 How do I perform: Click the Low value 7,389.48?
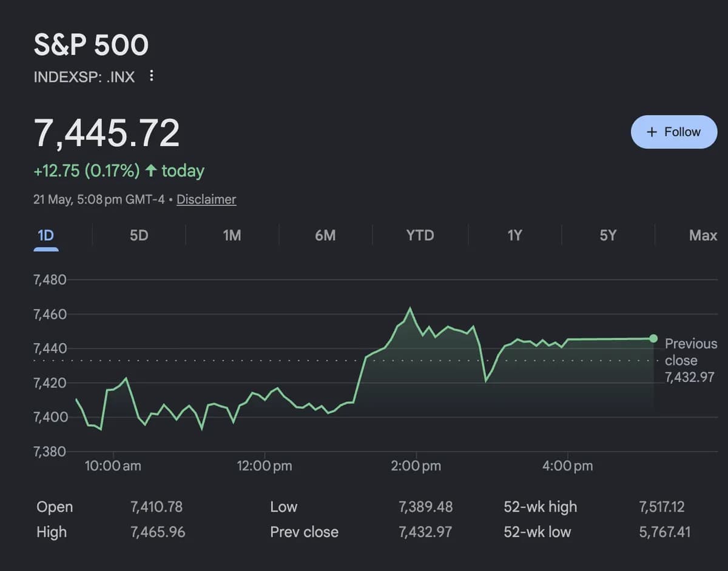tap(426, 507)
